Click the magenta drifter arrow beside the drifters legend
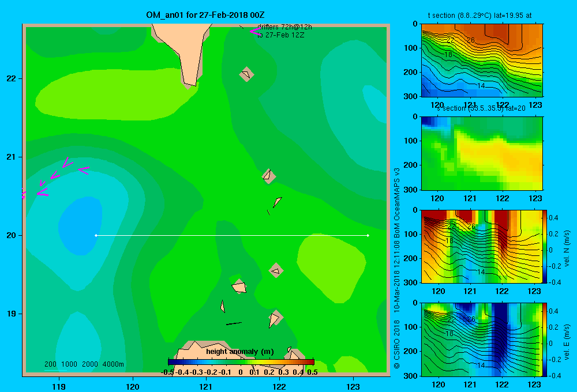Viewport: 577px width, 392px height. click(254, 32)
